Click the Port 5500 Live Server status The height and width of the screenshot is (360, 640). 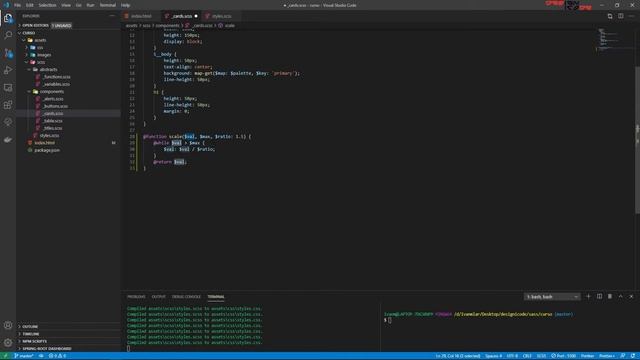coord(563,356)
